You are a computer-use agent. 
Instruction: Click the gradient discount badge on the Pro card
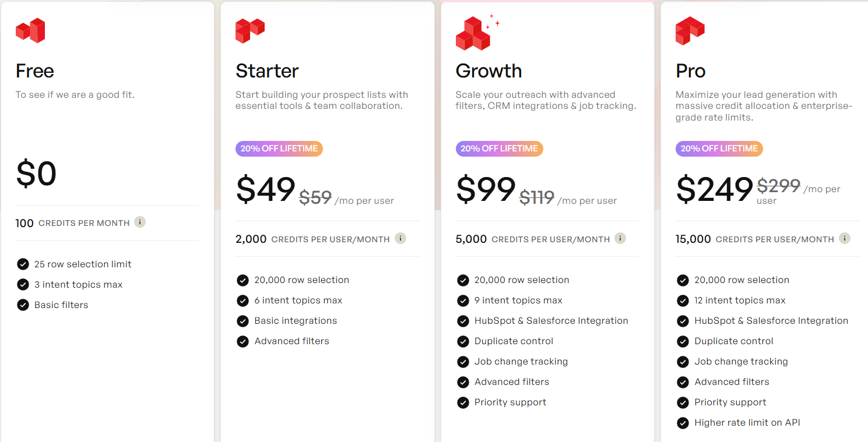coord(719,148)
